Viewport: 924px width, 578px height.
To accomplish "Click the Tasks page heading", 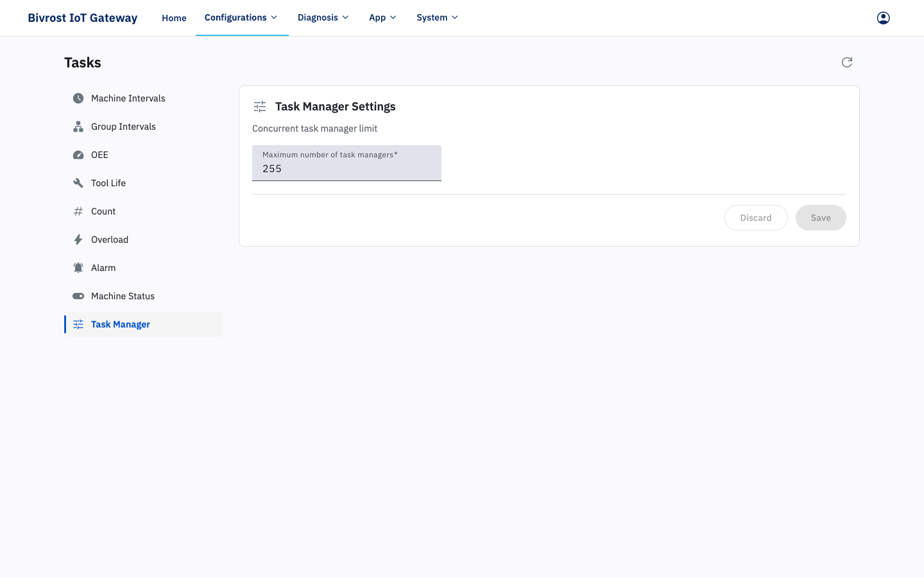I will coord(83,62).
